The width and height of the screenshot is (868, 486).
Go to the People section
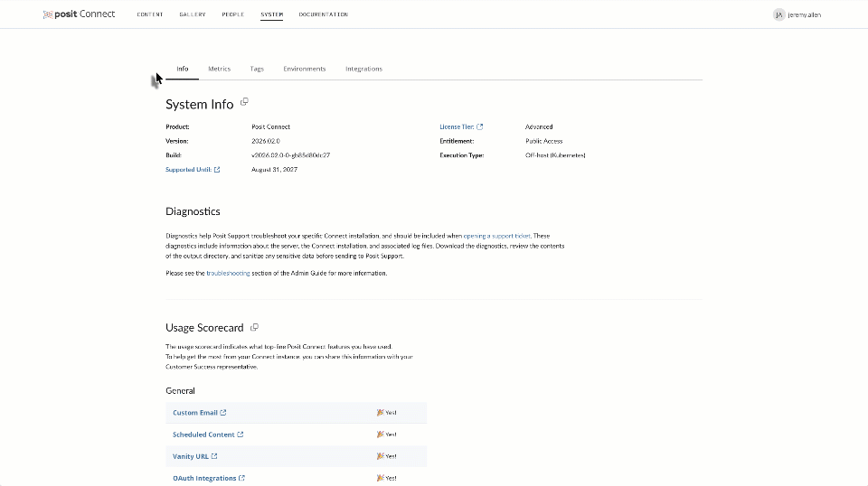(x=233, y=14)
